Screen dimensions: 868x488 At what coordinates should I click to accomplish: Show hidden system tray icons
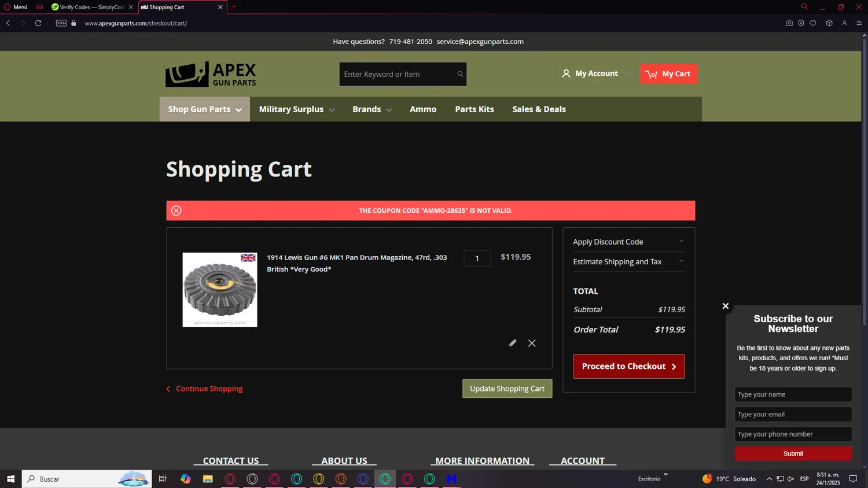tap(769, 479)
